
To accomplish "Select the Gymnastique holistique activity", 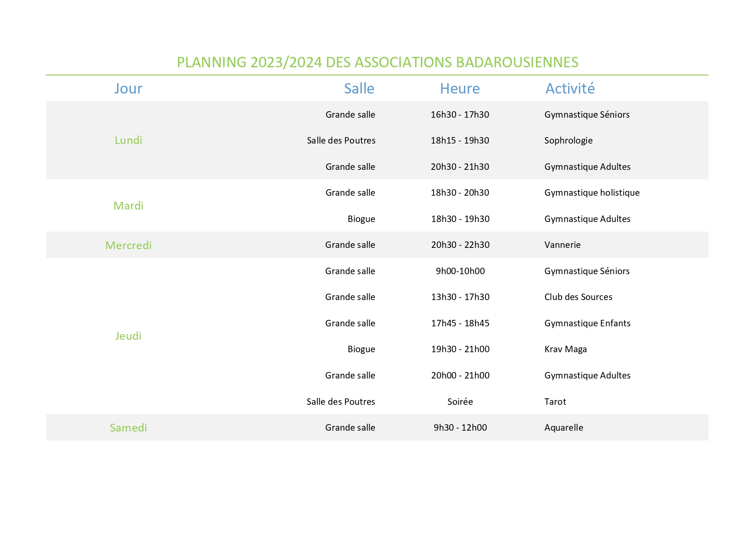I will click(x=591, y=193).
